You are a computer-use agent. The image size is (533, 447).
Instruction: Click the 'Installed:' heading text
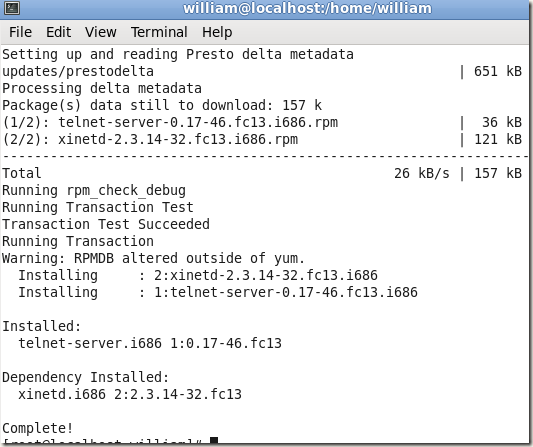click(42, 326)
